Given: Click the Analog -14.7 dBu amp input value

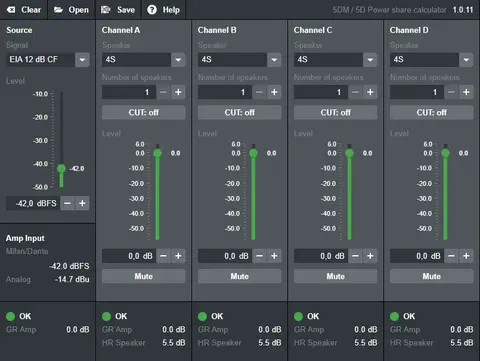Looking at the screenshot, I should click(72, 279).
